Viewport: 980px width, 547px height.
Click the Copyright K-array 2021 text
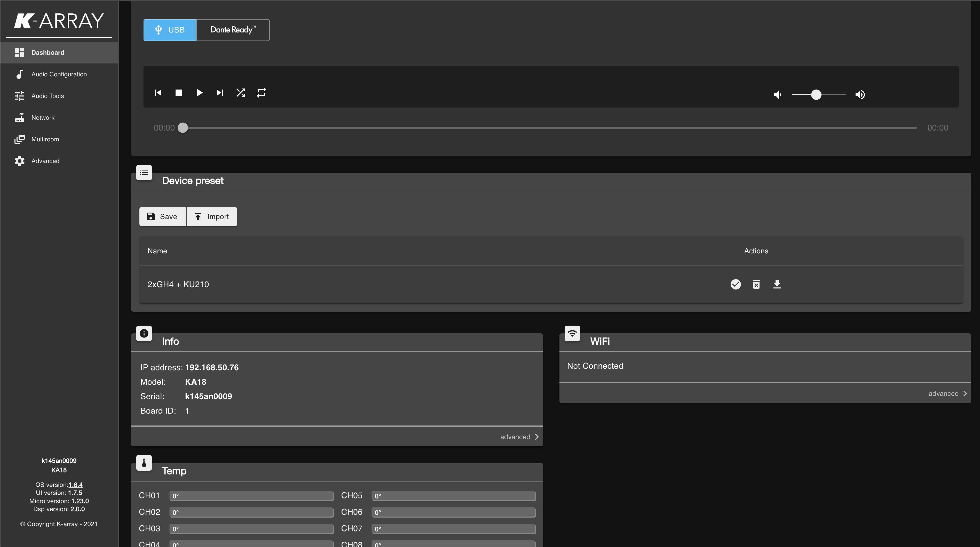tap(59, 524)
